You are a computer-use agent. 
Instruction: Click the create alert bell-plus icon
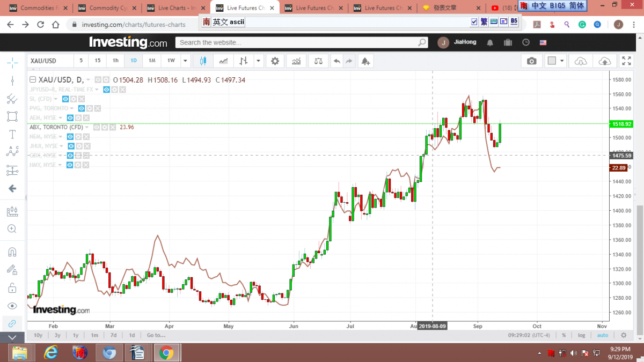click(x=365, y=61)
